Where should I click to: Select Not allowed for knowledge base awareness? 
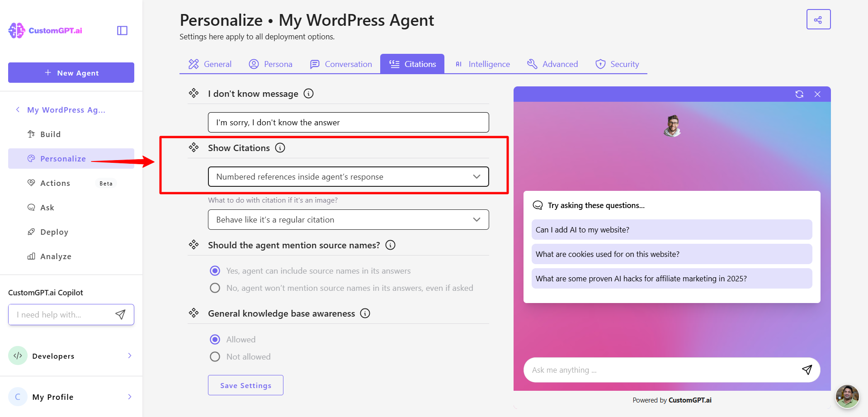click(215, 357)
